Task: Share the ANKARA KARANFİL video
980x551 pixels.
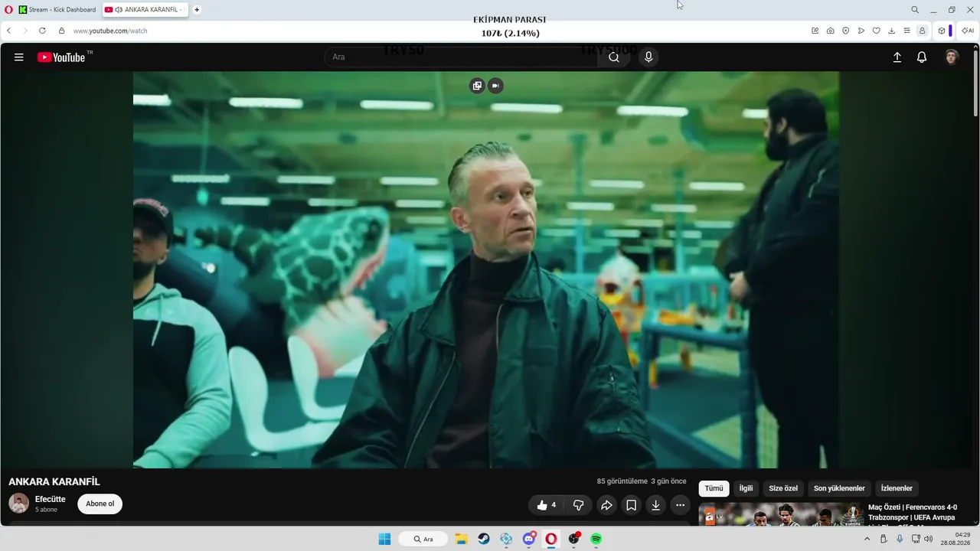Action: (x=606, y=505)
